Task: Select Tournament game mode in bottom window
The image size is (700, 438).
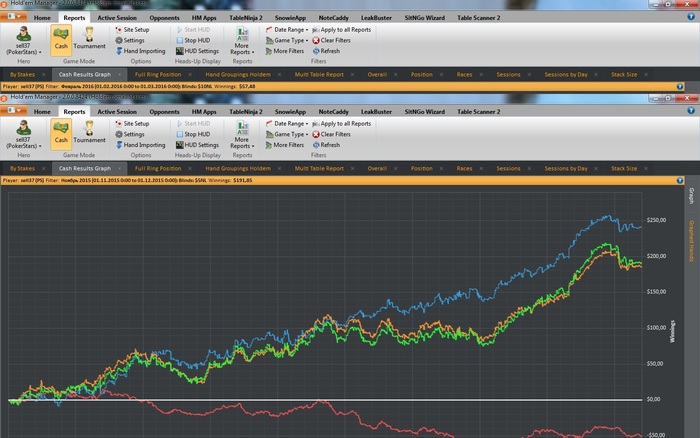Action: point(89,134)
